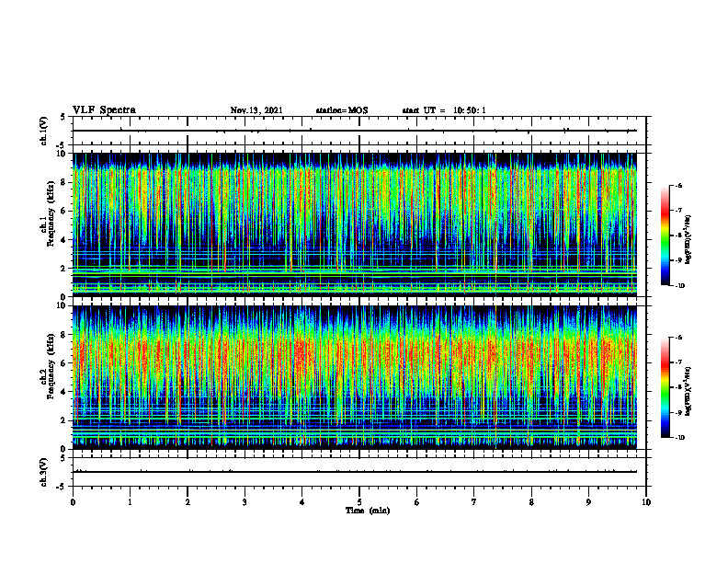Click the ch.2 spectrogram color scale bar
728x563 pixels.
[x=665, y=387]
